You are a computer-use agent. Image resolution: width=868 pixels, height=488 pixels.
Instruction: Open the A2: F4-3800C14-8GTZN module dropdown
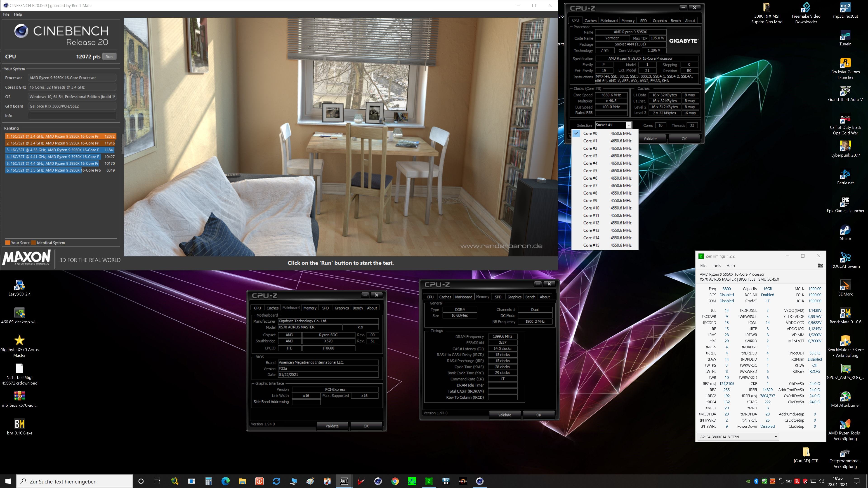[x=738, y=437]
